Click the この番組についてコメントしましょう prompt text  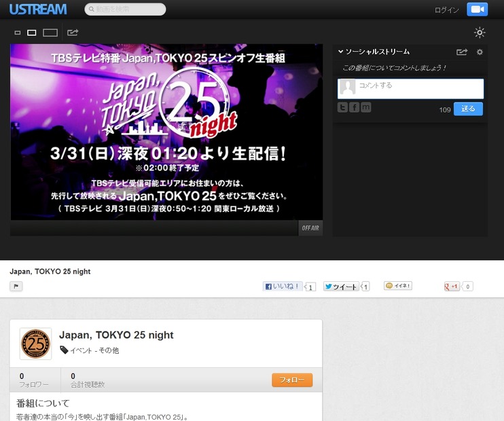point(394,68)
